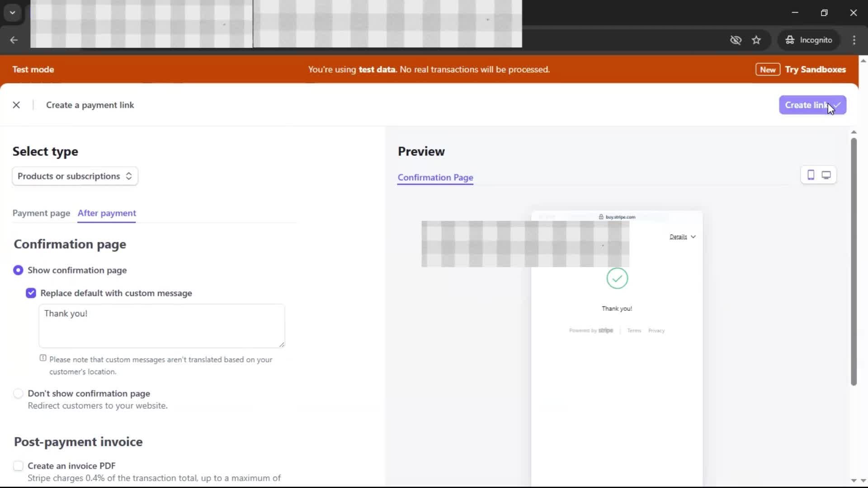Screen dimensions: 868x488
Task: Click the Try Sandboxes link
Action: point(815,70)
